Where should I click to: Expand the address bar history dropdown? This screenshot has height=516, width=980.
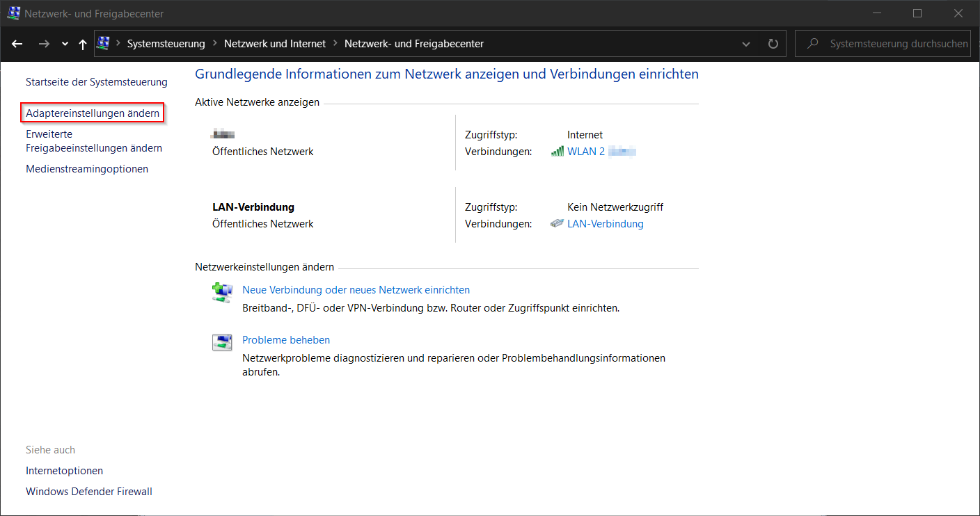(x=746, y=44)
